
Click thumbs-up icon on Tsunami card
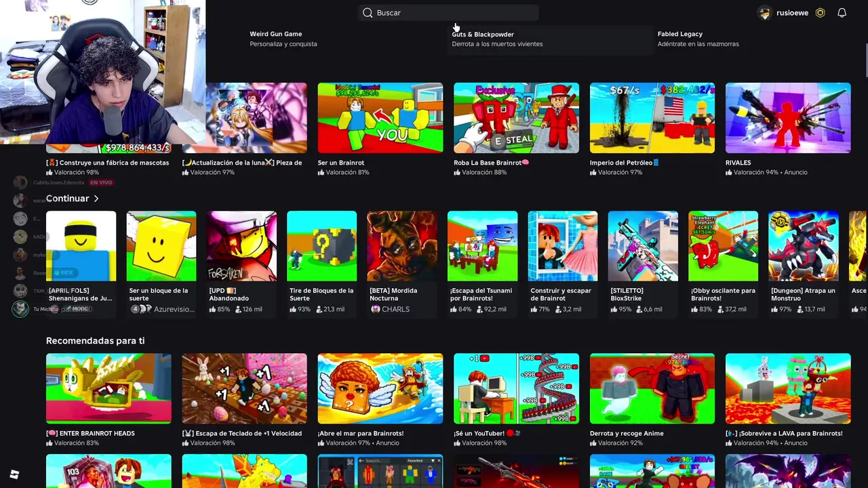(454, 309)
